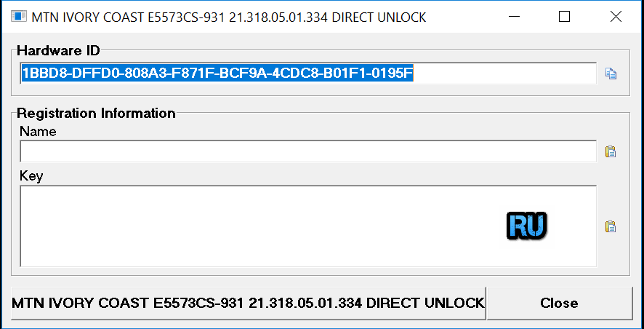
Task: Click the blue RU logo
Action: 527,226
